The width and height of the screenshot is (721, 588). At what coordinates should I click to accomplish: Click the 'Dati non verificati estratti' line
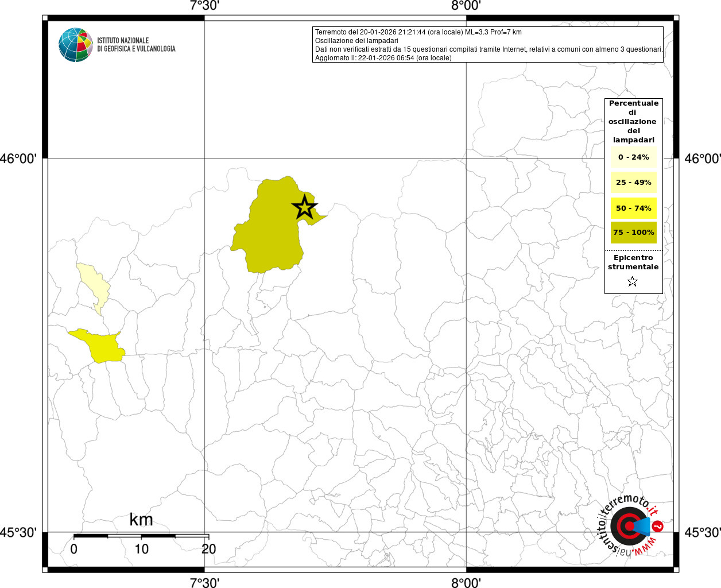489,49
